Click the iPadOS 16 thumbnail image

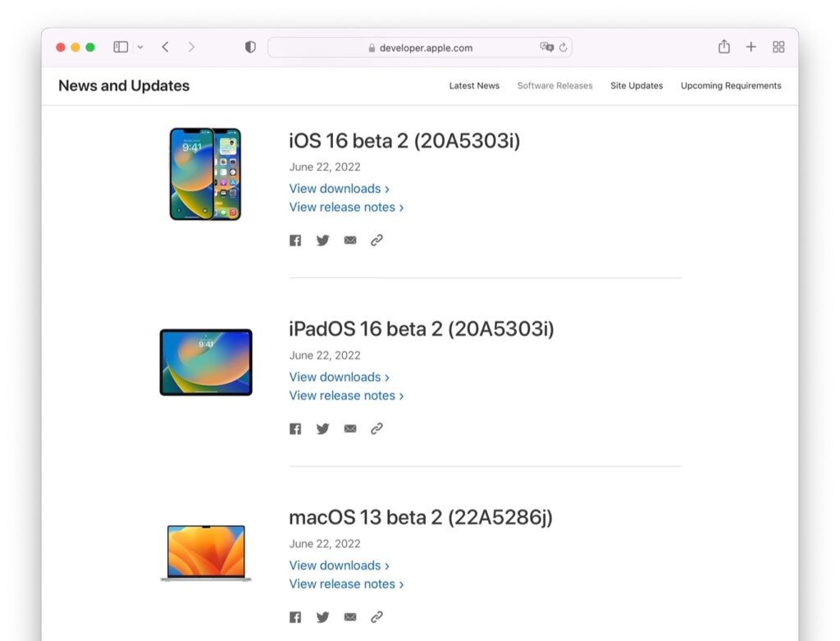click(205, 362)
